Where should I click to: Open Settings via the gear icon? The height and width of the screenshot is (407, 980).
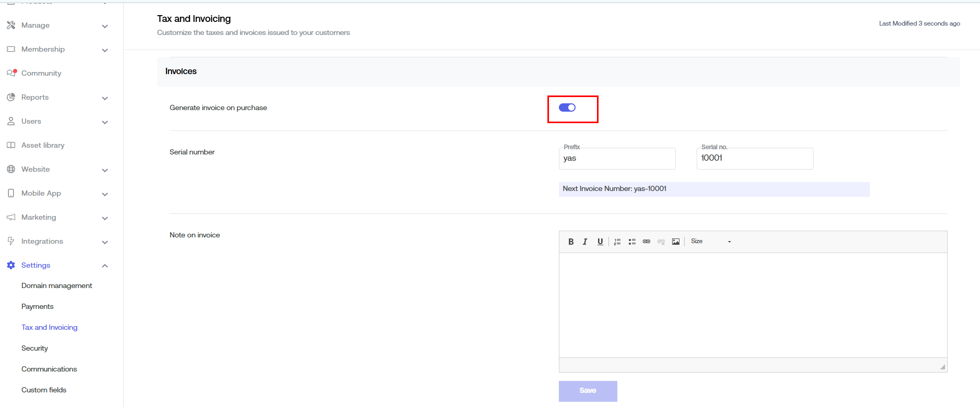coord(11,265)
